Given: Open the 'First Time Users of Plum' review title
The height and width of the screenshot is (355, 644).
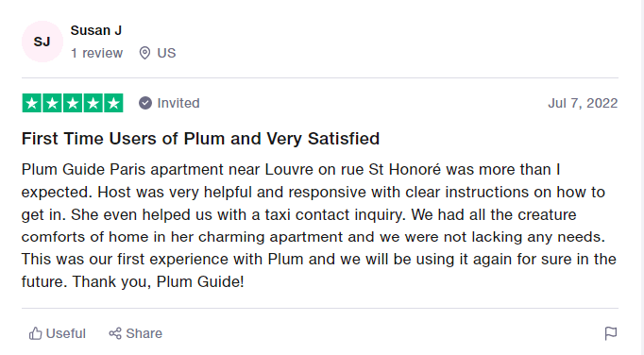Looking at the screenshot, I should click(x=200, y=139).
